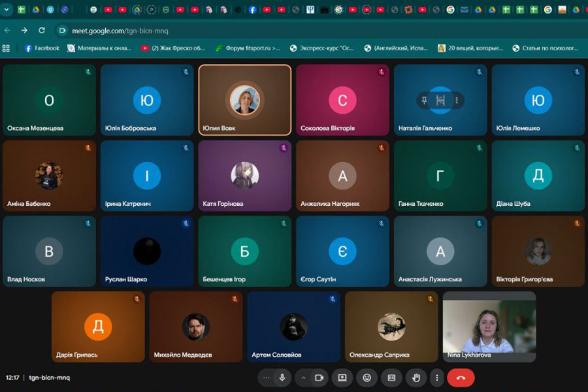
Task: Click muted mic icon on Дарія Грипась's tile
Action: coord(137,299)
